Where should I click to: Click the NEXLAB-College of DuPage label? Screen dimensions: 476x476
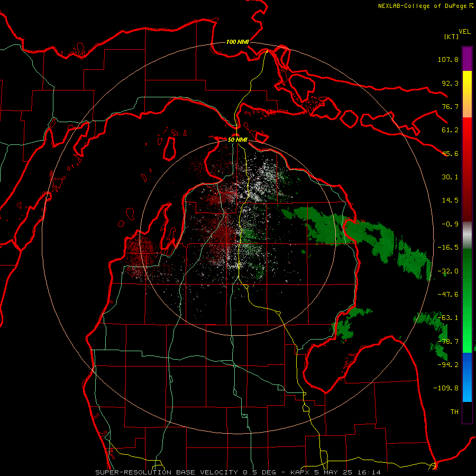coord(422,6)
